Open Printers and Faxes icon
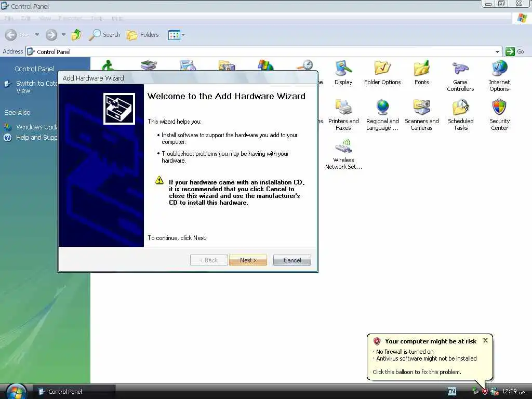 [343, 115]
